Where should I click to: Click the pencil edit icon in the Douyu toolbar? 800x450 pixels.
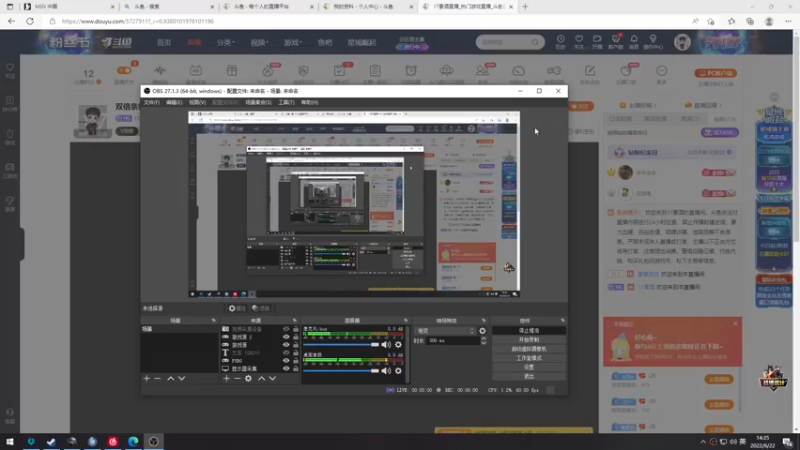click(x=590, y=70)
